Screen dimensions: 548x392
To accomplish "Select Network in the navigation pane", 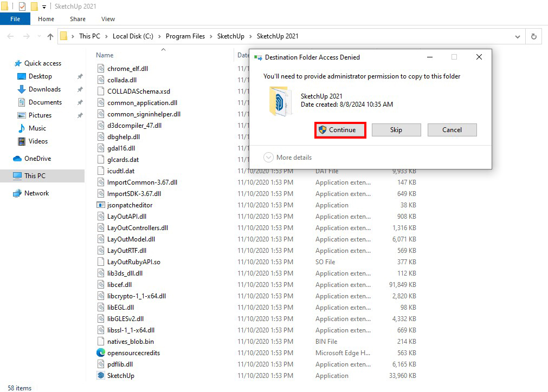I will click(x=36, y=193).
